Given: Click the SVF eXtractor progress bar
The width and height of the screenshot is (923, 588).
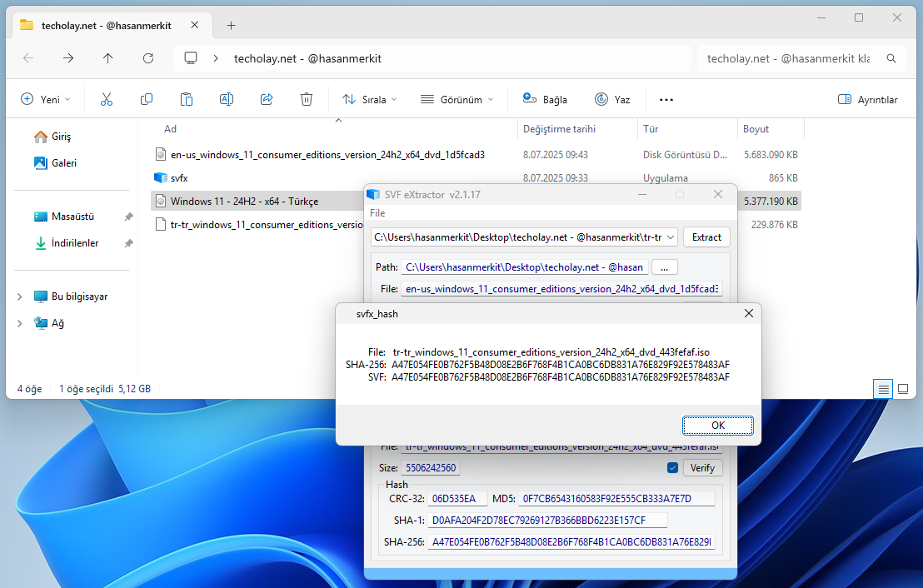Looking at the screenshot, I should 551,573.
